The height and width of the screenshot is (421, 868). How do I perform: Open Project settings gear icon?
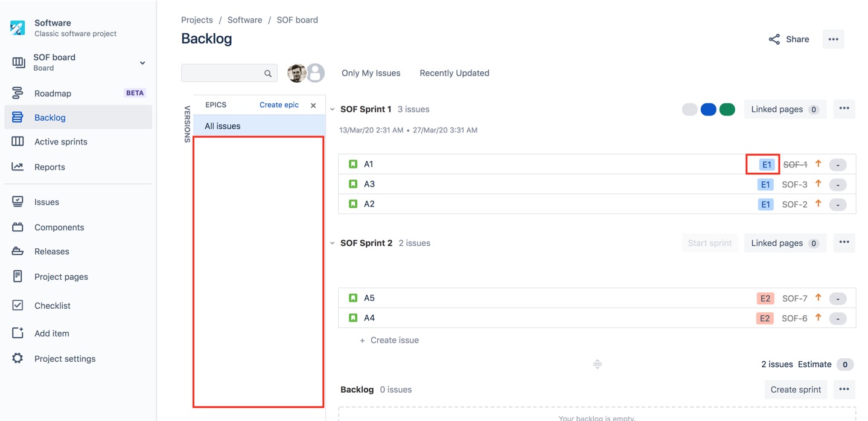18,358
